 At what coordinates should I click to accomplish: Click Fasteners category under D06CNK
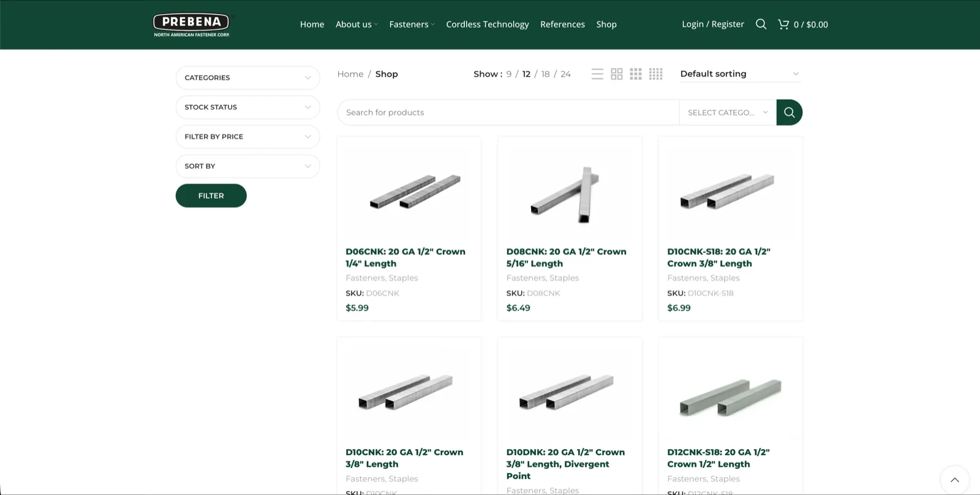364,278
